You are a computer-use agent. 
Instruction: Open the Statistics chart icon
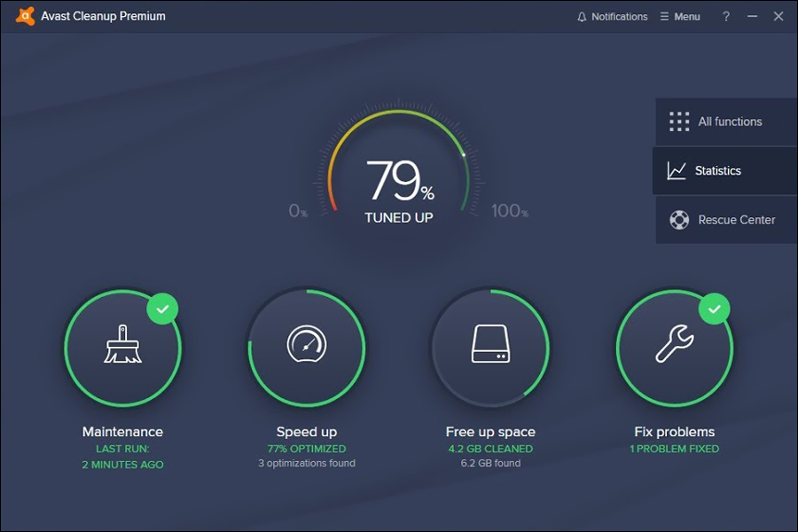(x=677, y=170)
